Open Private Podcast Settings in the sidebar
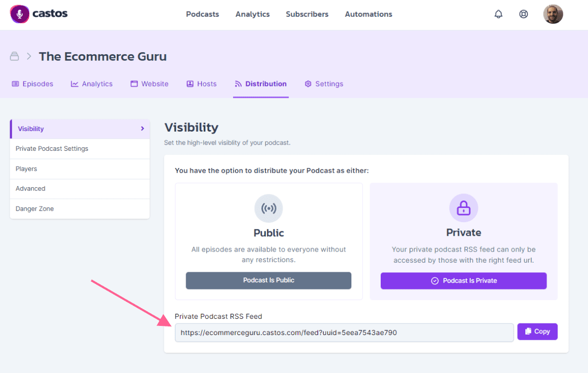The width and height of the screenshot is (588, 373). (x=80, y=149)
